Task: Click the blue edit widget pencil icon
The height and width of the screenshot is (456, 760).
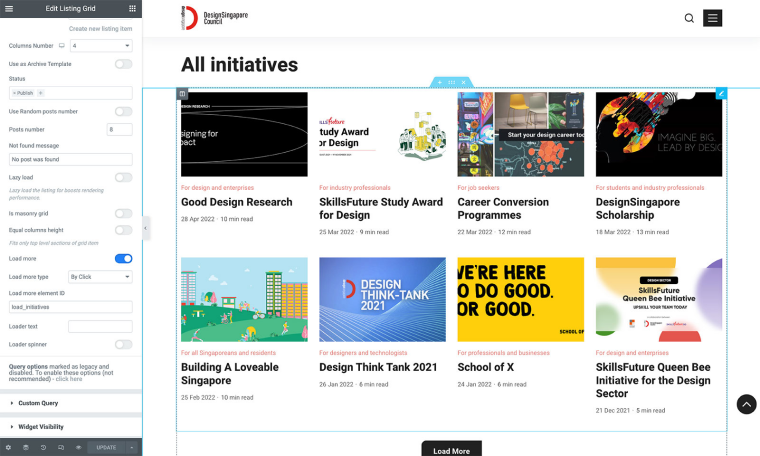Action: [x=721, y=94]
